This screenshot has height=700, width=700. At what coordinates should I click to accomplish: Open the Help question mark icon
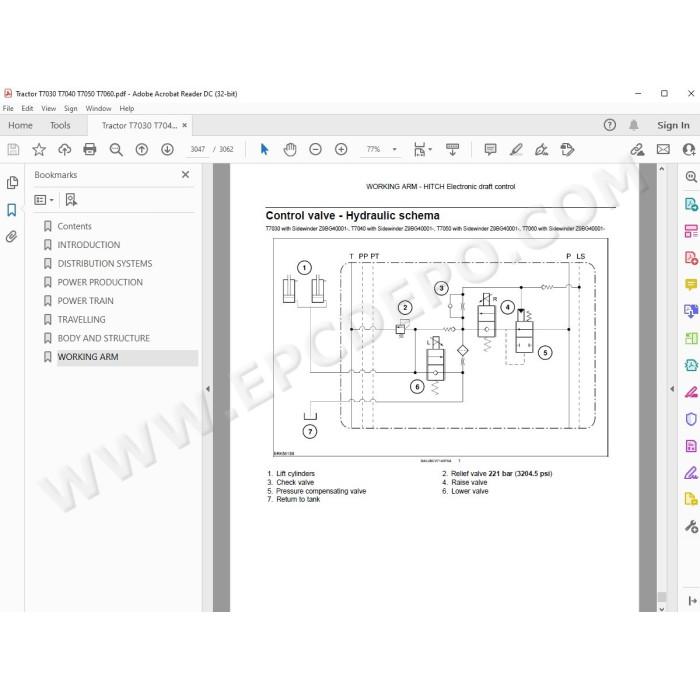pos(609,125)
